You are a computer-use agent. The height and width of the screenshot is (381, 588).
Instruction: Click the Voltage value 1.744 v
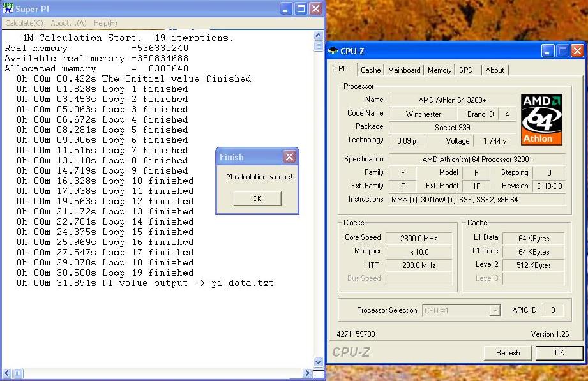click(494, 141)
